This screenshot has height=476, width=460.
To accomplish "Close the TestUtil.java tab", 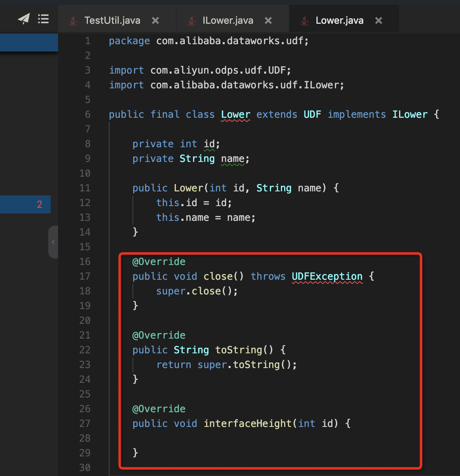I will point(155,20).
